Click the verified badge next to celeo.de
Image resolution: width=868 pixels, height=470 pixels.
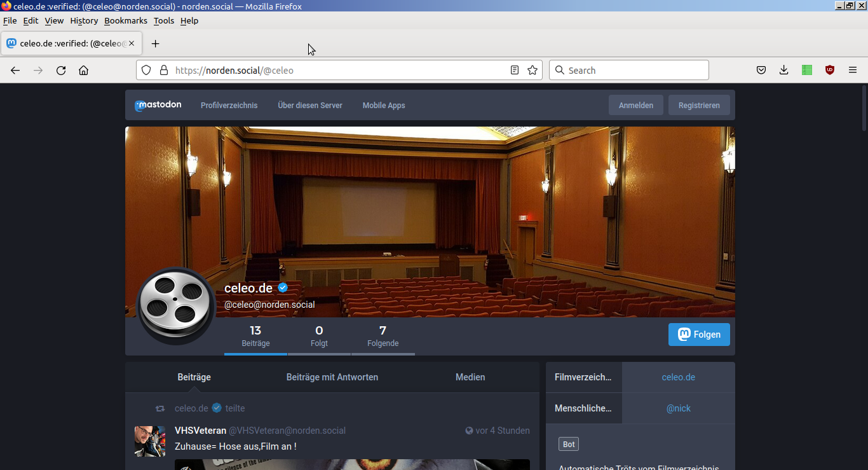point(283,287)
